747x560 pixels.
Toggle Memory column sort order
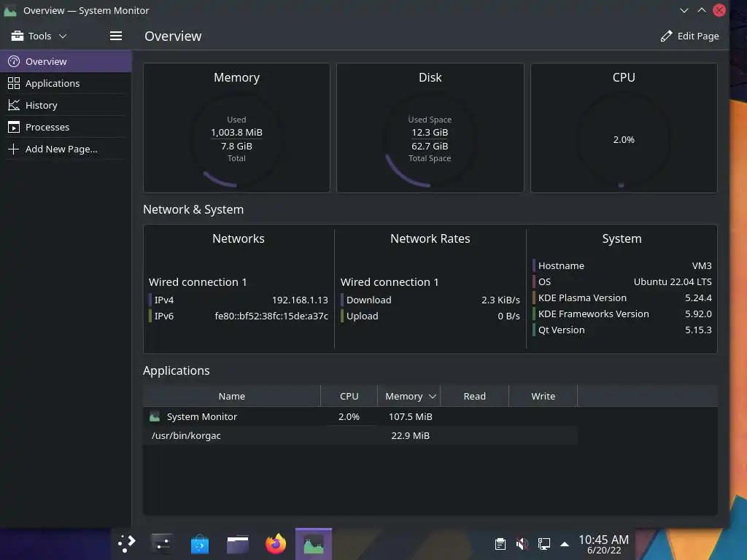409,396
